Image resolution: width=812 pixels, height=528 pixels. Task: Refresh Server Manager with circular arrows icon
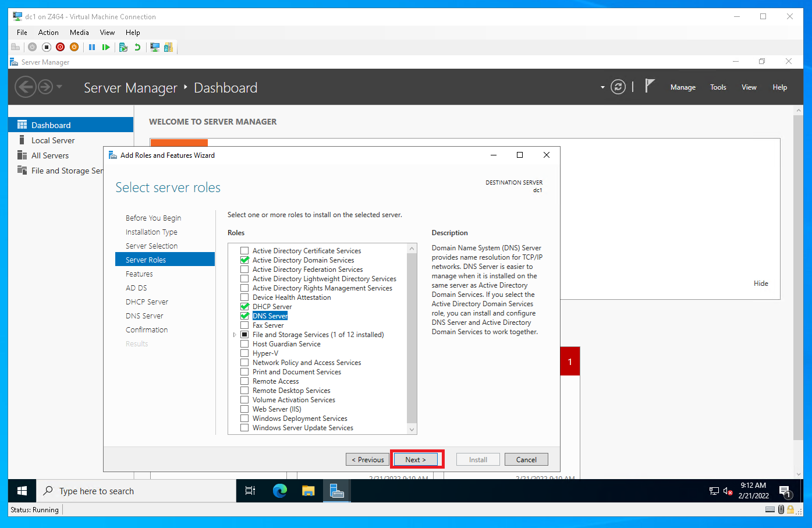tap(618, 87)
